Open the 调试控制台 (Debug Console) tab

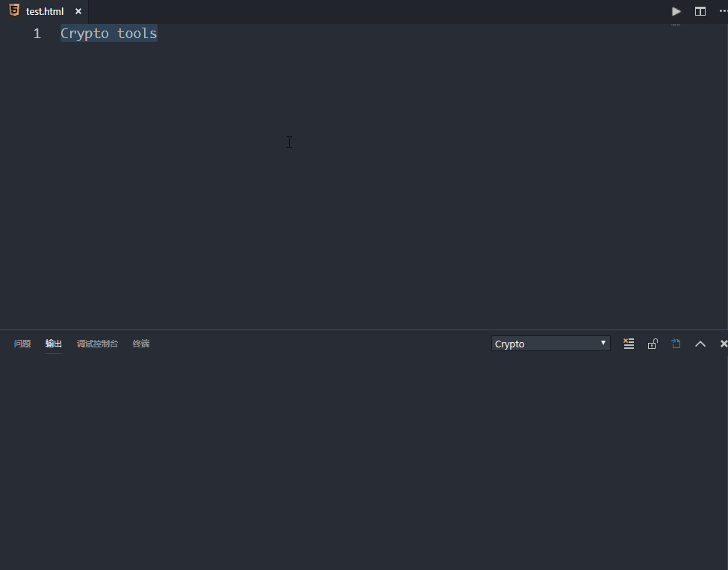97,344
